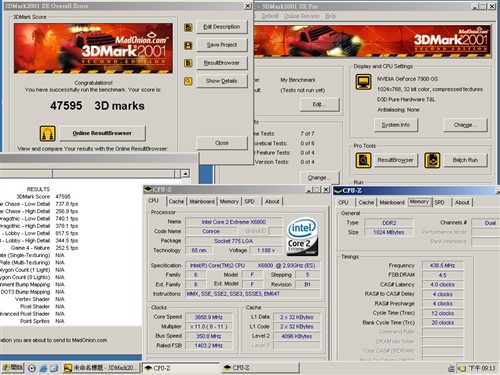
Task: Click the 3DMark taskbar button
Action: pos(101,368)
